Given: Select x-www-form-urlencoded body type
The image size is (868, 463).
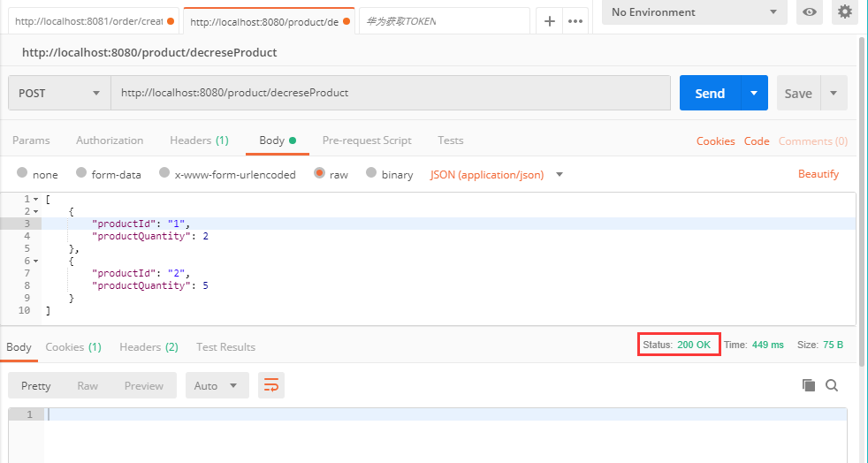Looking at the screenshot, I should (164, 172).
